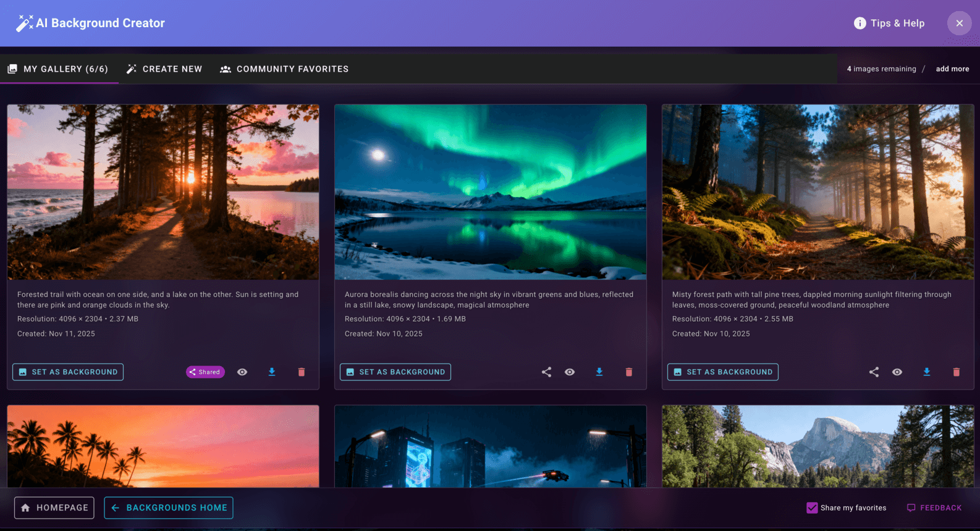The height and width of the screenshot is (531, 980).
Task: Go to Homepage
Action: 54,508
